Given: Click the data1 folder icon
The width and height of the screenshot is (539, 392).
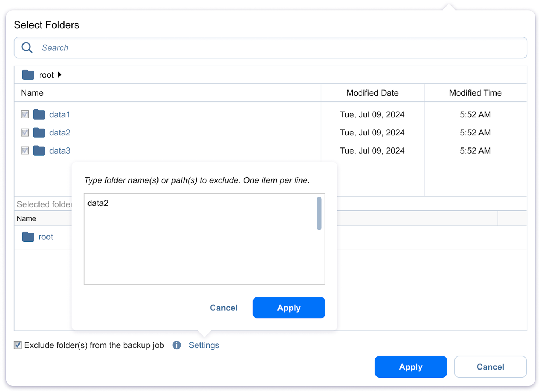Looking at the screenshot, I should [x=39, y=114].
